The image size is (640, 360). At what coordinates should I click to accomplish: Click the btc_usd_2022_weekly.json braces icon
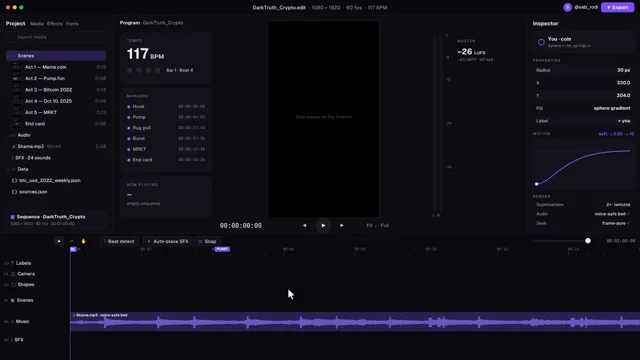[14, 180]
